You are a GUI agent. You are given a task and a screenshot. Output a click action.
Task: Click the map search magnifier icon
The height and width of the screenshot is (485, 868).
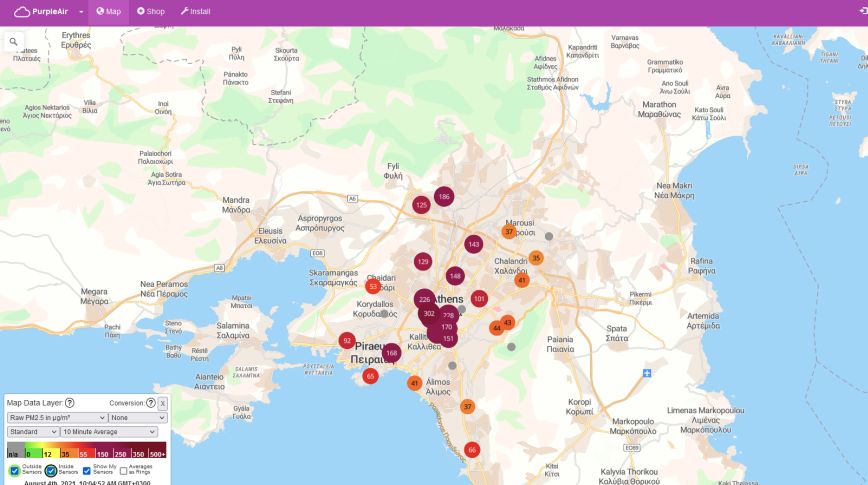point(14,42)
